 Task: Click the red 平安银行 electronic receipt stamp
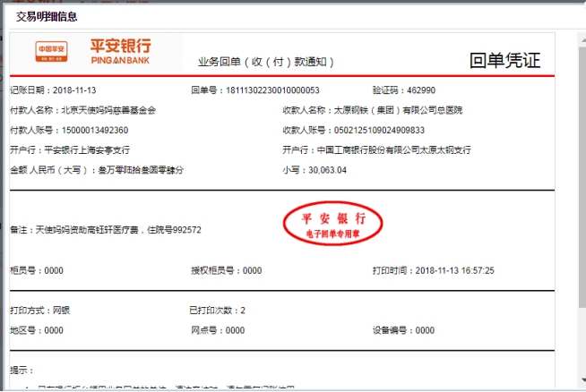332,224
